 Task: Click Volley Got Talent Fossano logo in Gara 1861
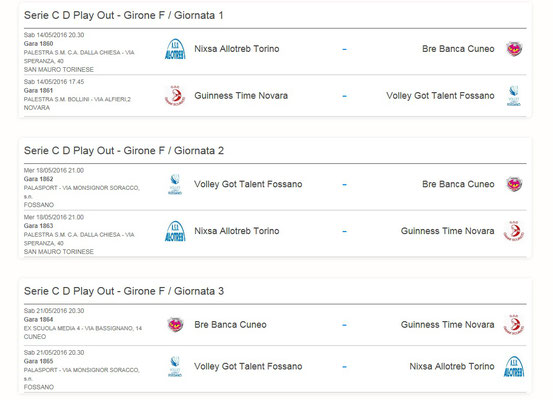click(514, 96)
